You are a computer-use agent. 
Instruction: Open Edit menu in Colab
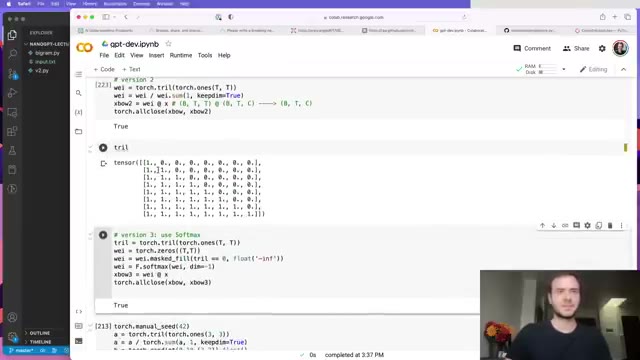[119, 55]
